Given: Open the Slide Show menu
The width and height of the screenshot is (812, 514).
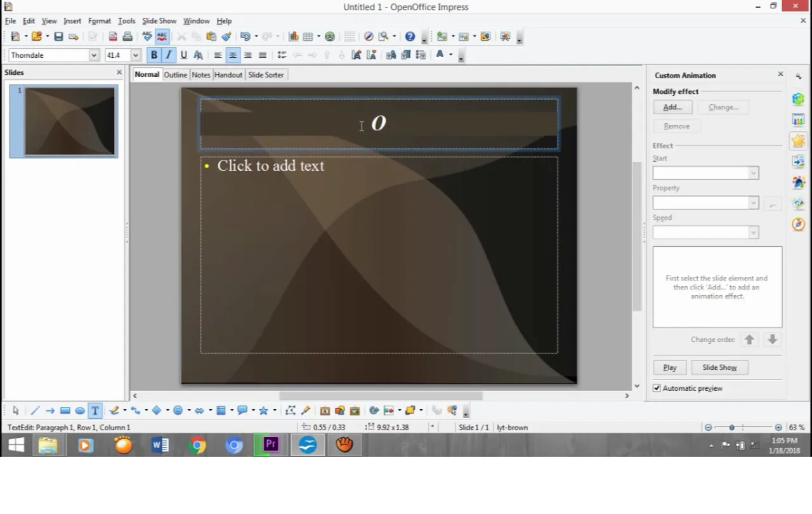Looking at the screenshot, I should 159,20.
